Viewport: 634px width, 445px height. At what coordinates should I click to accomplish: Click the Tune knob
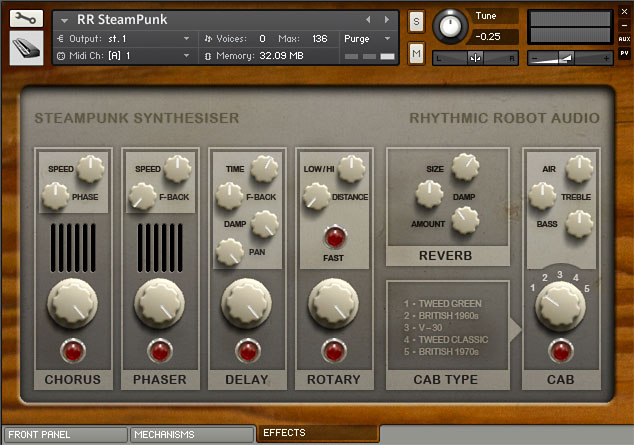click(450, 26)
